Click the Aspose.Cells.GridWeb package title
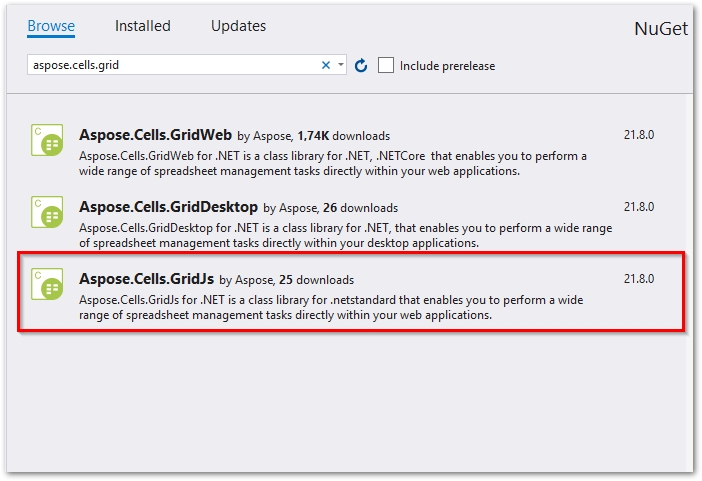Image resolution: width=702 pixels, height=481 pixels. coord(155,134)
